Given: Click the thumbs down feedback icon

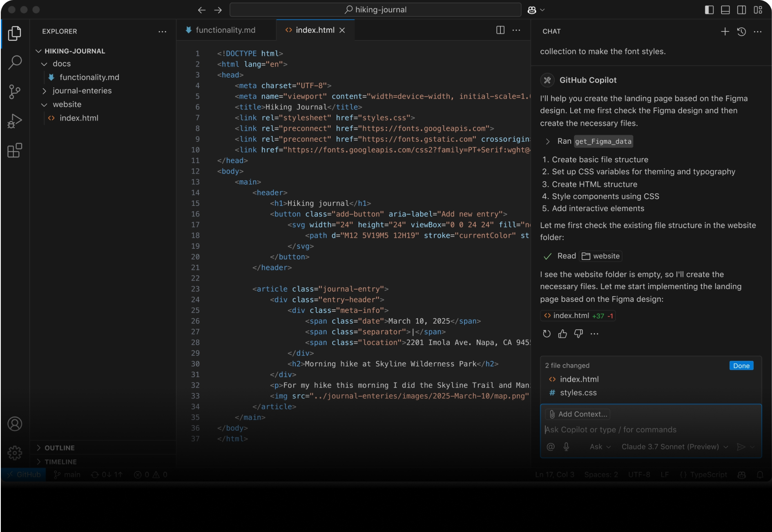Looking at the screenshot, I should click(578, 334).
